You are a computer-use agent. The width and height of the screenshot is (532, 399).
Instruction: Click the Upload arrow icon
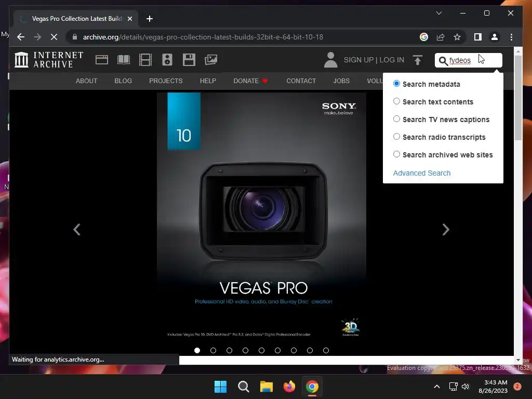point(418,60)
